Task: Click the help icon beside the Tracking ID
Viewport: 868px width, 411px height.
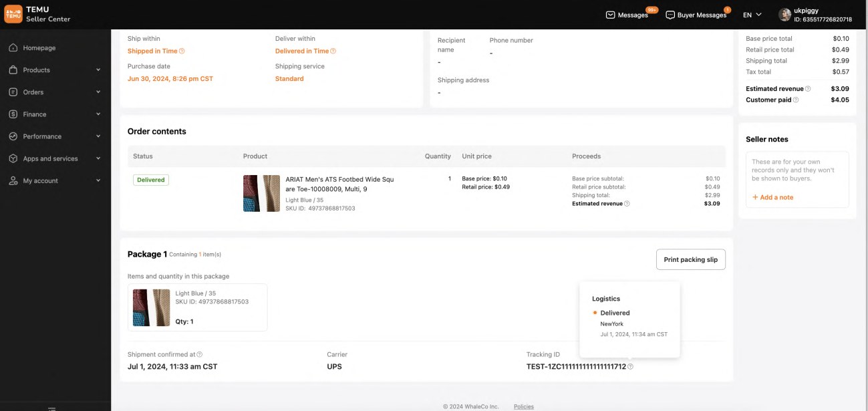Action: (631, 366)
